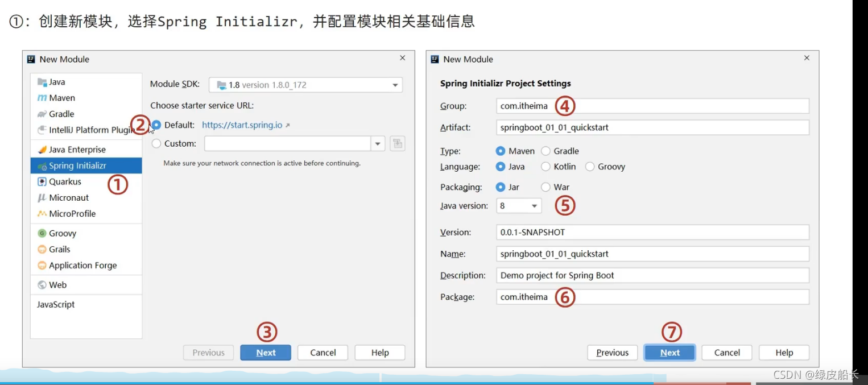The height and width of the screenshot is (385, 868).
Task: Expand the Custom URL combo box arrow
Action: [x=378, y=143]
